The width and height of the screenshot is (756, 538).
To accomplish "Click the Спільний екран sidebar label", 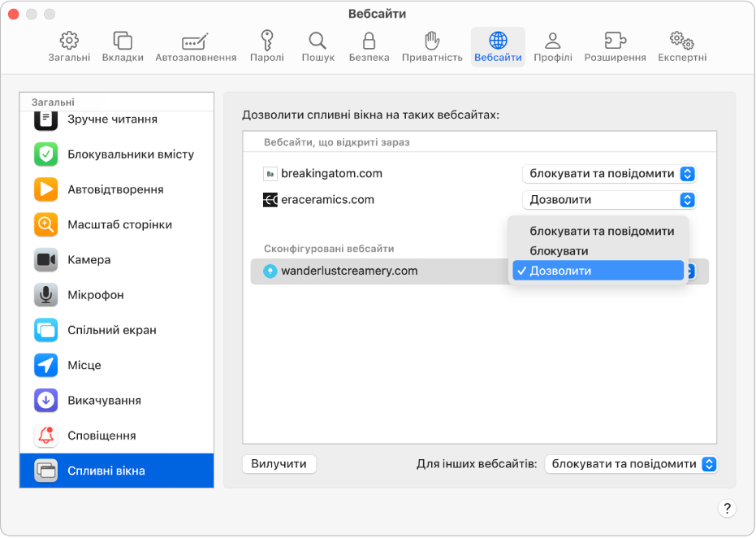I will tap(112, 330).
